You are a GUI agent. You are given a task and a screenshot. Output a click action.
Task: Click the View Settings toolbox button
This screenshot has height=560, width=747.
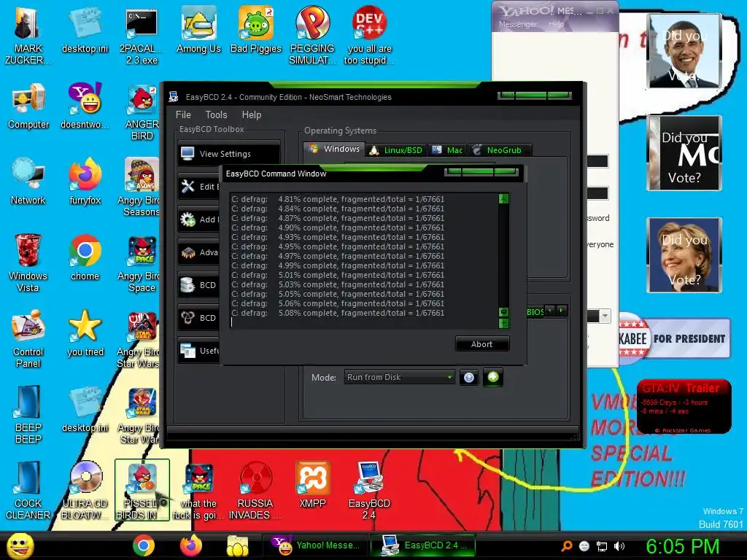(228, 153)
